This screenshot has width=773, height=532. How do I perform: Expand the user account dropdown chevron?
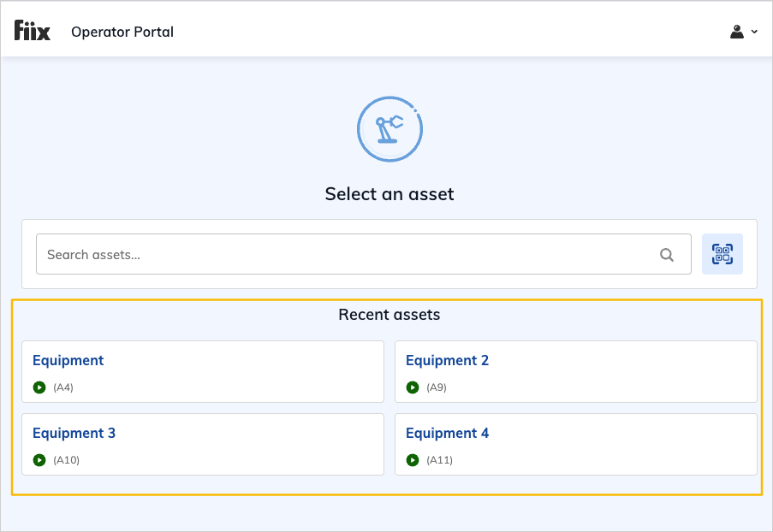coord(754,33)
